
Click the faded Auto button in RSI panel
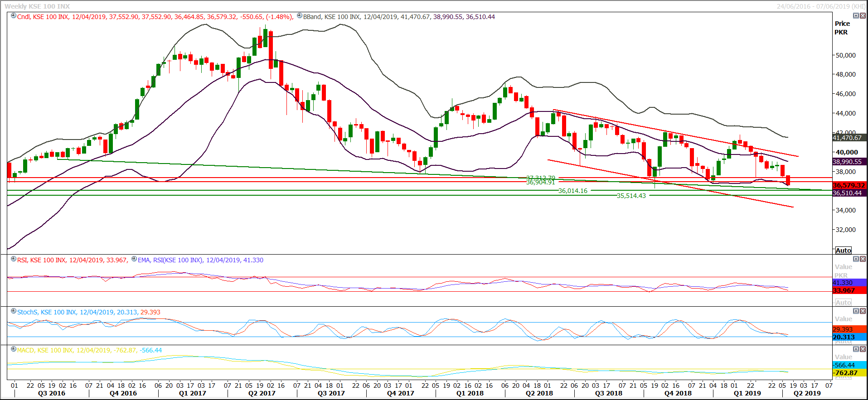(x=844, y=303)
